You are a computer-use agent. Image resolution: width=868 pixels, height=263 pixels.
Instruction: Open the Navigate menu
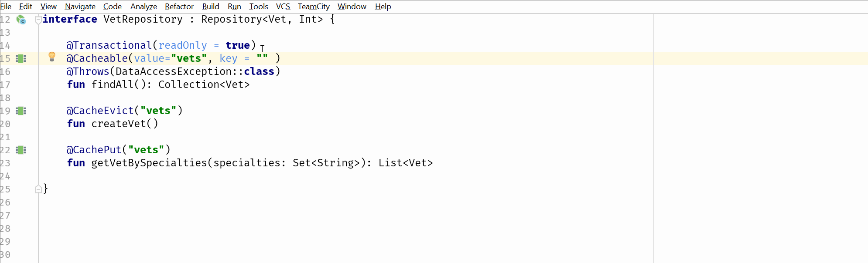(80, 7)
